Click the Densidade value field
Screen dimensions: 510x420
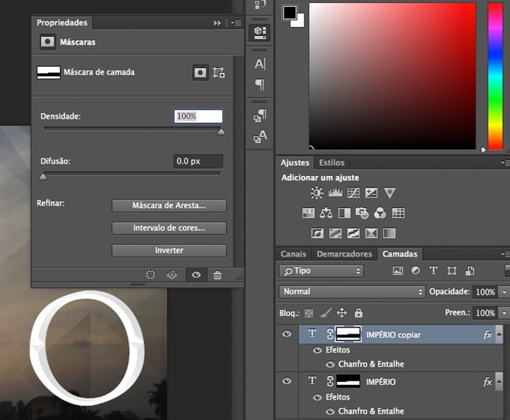199,117
